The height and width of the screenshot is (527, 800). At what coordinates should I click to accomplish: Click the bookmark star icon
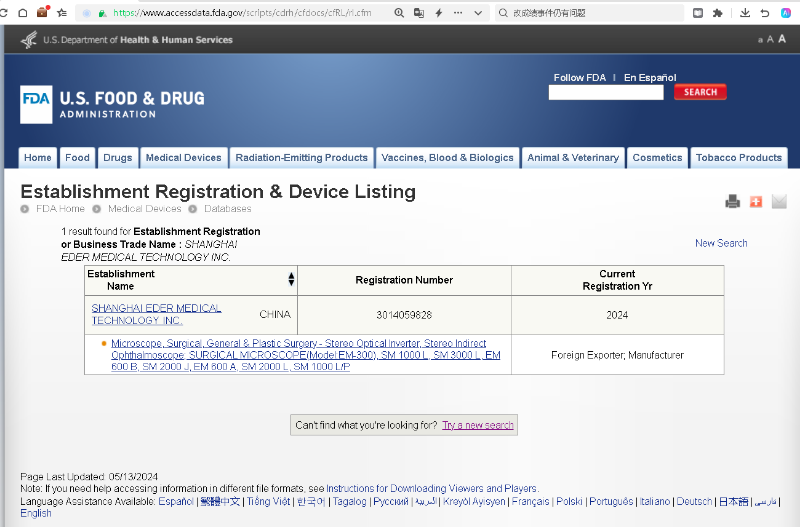coord(62,13)
